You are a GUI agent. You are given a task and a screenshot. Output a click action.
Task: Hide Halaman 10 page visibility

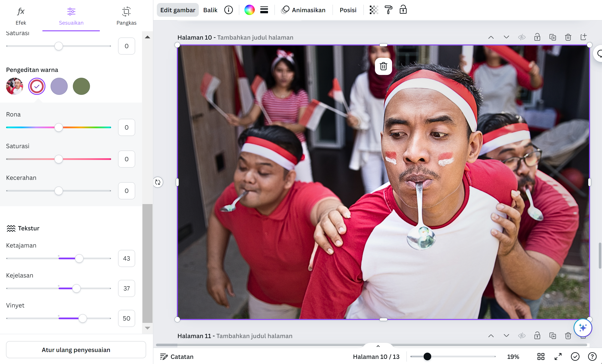click(522, 37)
